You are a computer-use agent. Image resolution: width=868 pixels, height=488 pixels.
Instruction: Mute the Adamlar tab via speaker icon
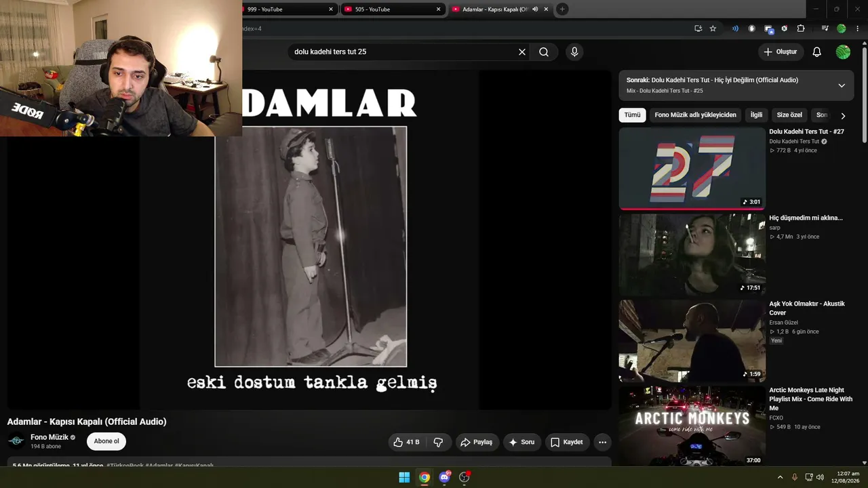[x=535, y=9]
